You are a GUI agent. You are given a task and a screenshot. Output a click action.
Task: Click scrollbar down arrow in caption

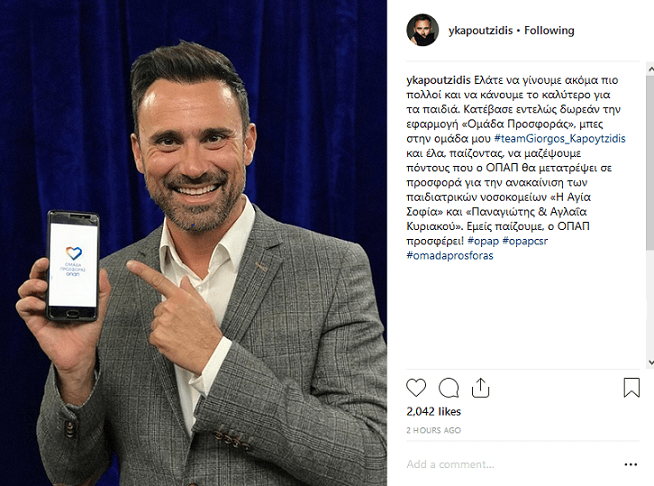[650, 362]
